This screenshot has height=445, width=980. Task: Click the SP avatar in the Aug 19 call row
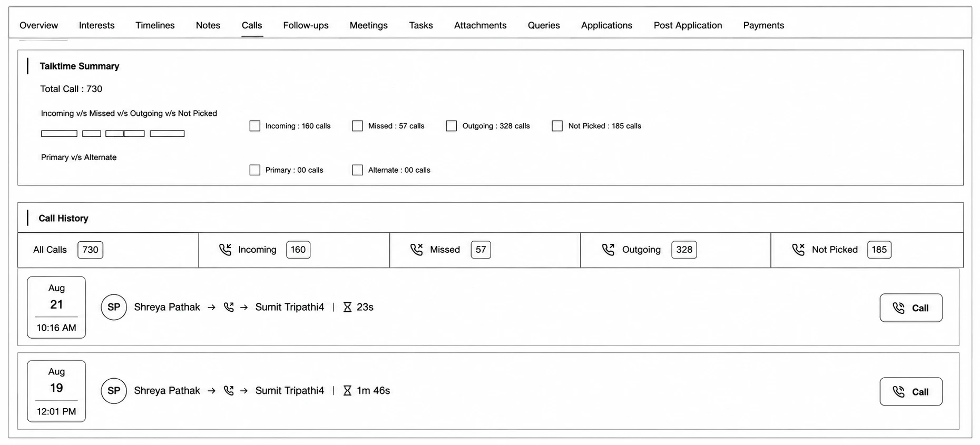pyautogui.click(x=114, y=391)
